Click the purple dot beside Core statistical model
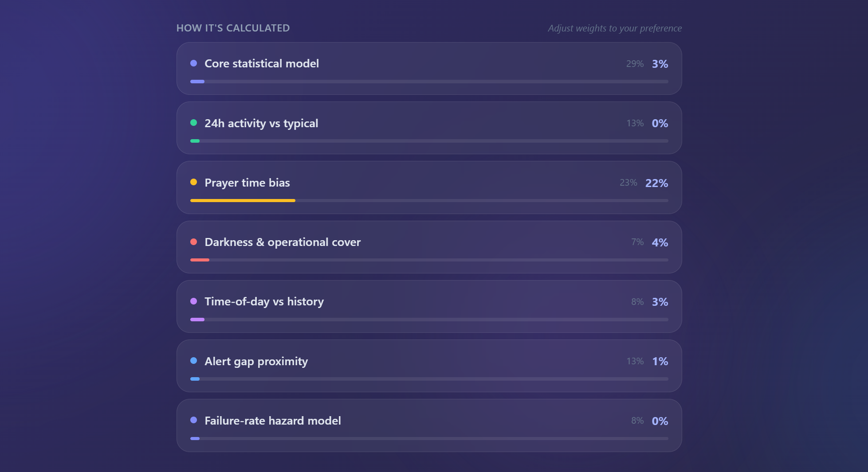This screenshot has height=472, width=868. (193, 63)
